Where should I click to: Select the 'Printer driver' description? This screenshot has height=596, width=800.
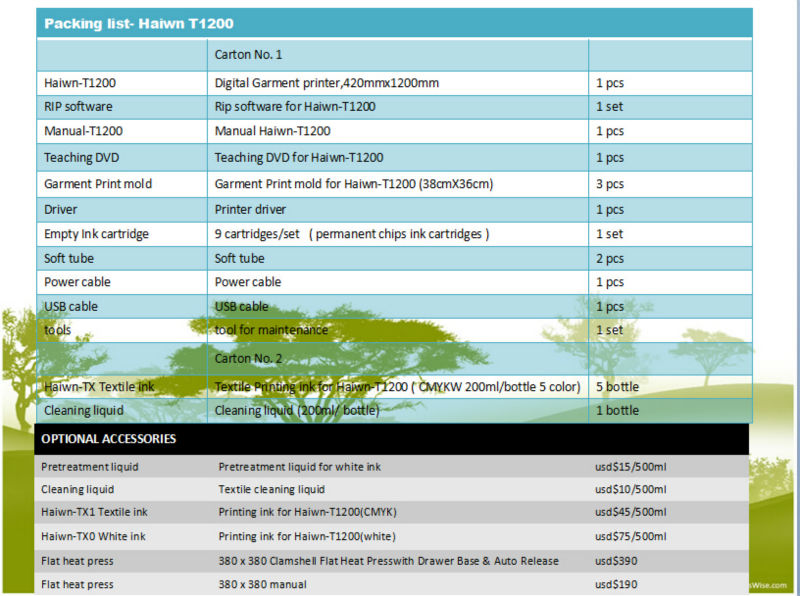pyautogui.click(x=250, y=209)
